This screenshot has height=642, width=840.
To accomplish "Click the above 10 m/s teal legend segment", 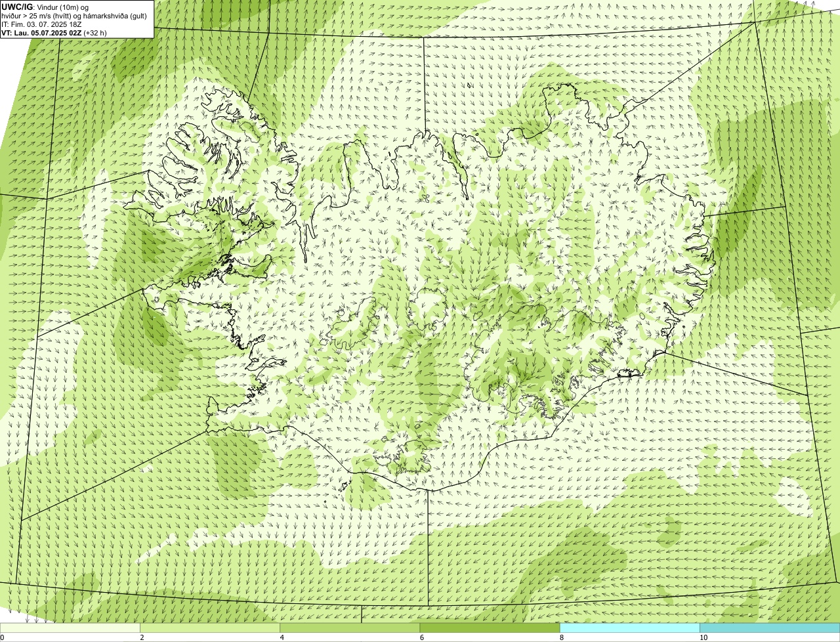I will coord(770,628).
